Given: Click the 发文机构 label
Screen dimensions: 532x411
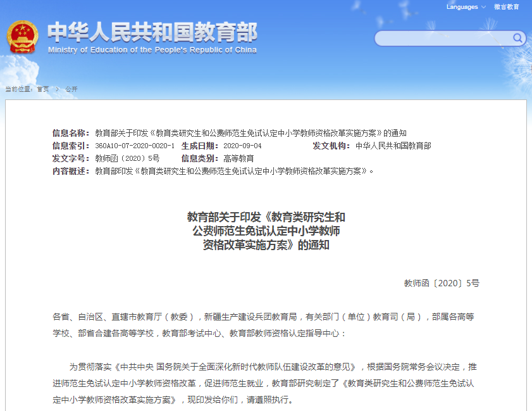Looking at the screenshot, I should click(x=331, y=146).
